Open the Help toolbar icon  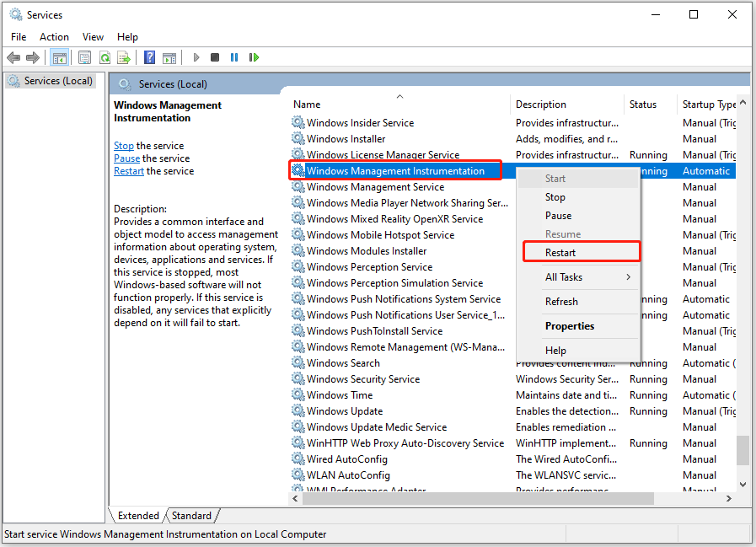click(x=148, y=56)
